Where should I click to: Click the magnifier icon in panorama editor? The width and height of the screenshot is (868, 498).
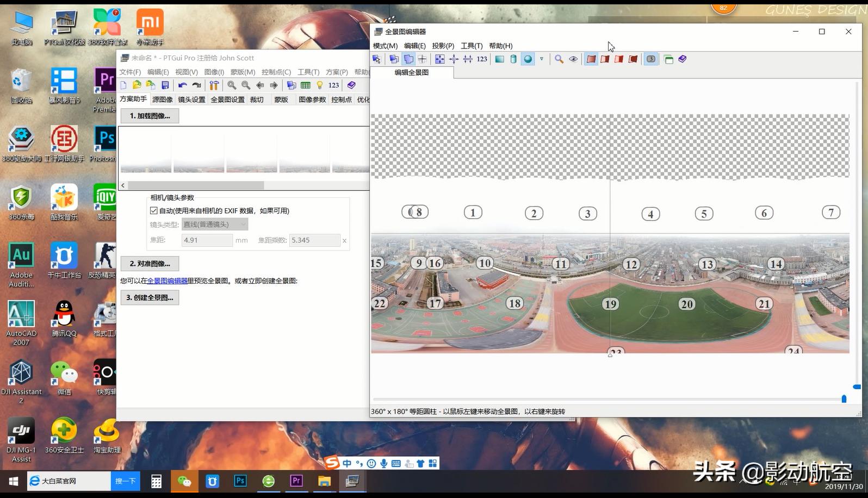559,59
